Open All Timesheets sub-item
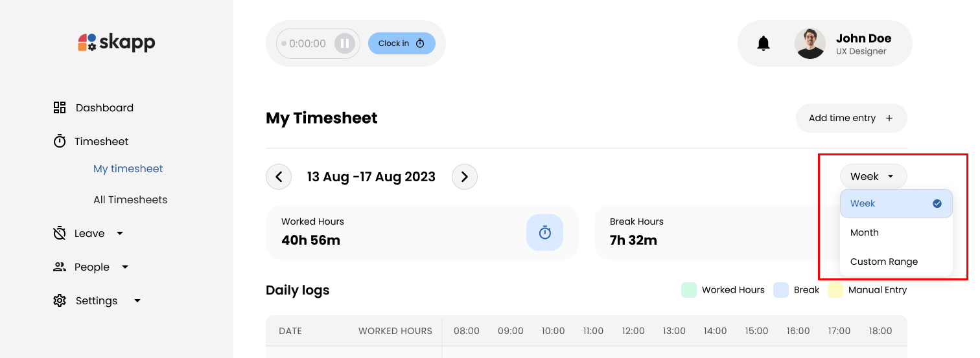This screenshot has width=980, height=358. click(x=130, y=200)
